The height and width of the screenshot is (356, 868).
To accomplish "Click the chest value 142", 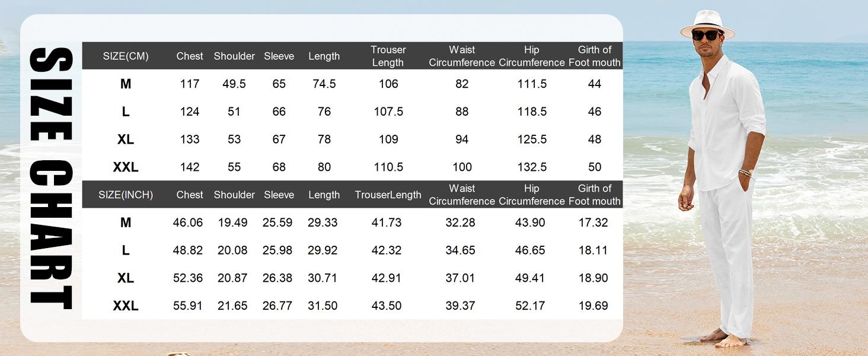I will 190,167.
